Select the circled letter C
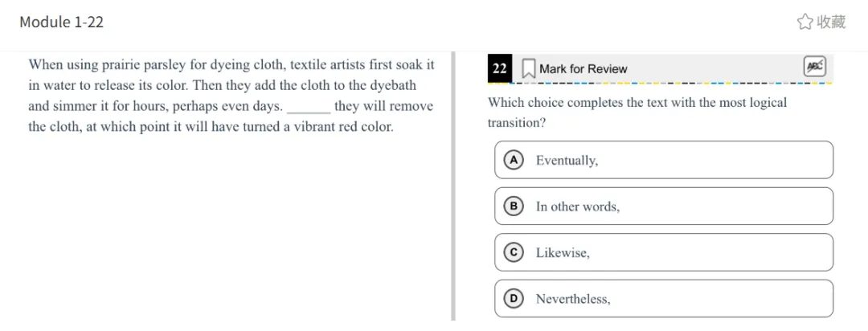The image size is (868, 331). point(513,252)
